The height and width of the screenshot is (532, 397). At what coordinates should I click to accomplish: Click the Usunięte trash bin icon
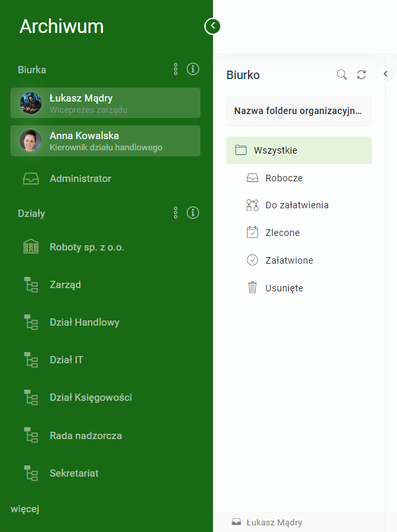[252, 287]
